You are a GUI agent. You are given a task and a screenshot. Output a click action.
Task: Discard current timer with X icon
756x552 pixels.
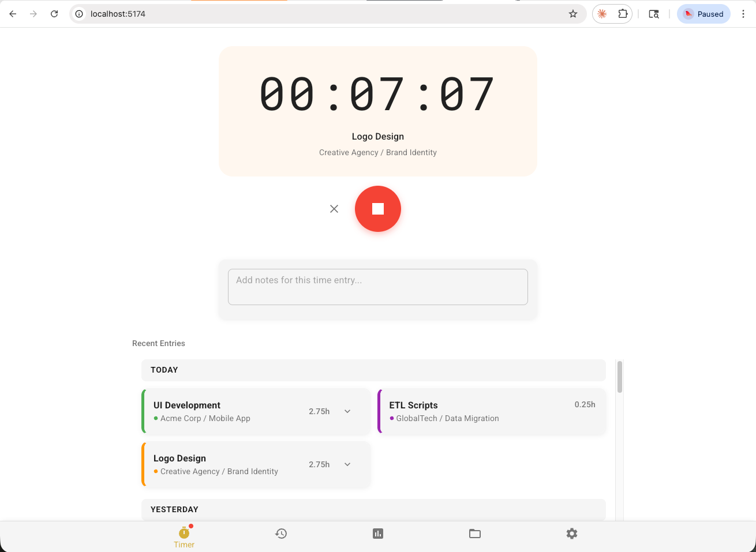point(334,209)
